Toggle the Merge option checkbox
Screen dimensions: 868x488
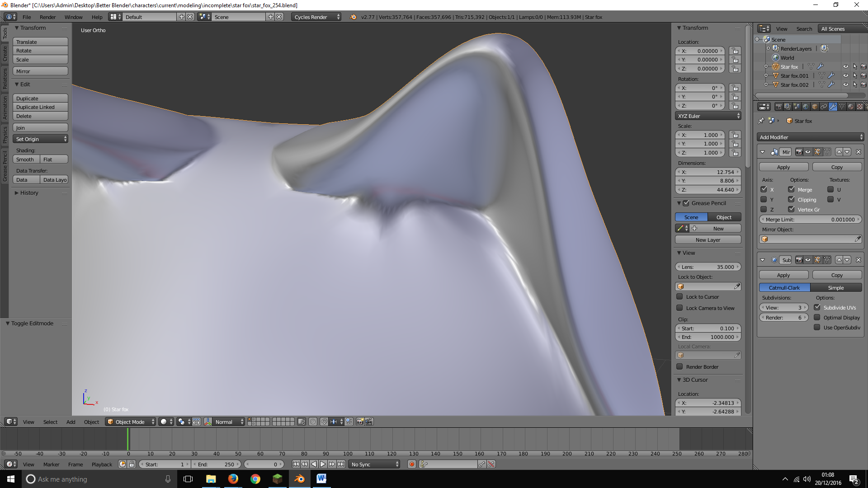coord(791,189)
